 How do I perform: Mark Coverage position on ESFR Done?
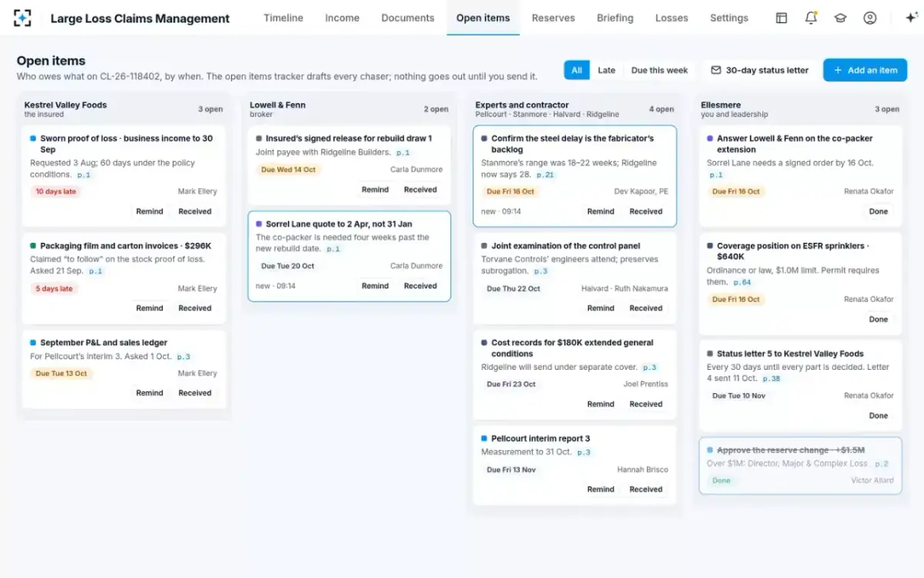click(x=879, y=319)
